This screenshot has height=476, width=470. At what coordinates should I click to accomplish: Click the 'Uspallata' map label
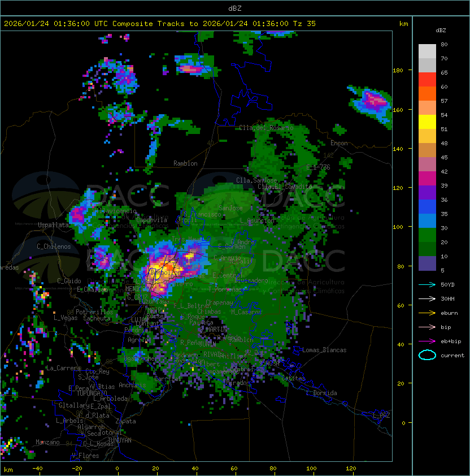point(54,225)
